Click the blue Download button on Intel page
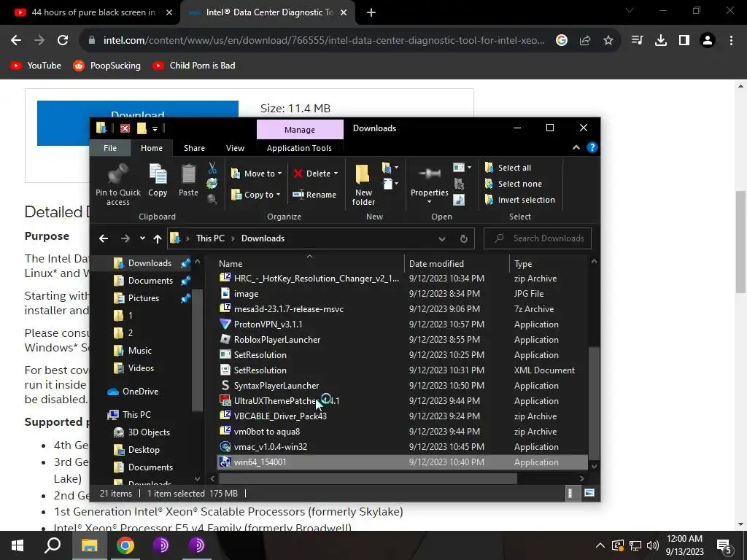This screenshot has height=560, width=747. pos(138,122)
